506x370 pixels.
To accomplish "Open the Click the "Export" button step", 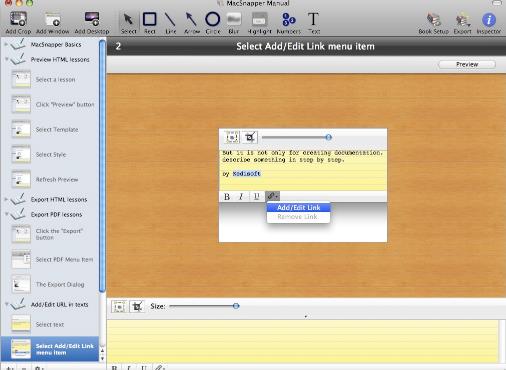I will click(x=59, y=234).
